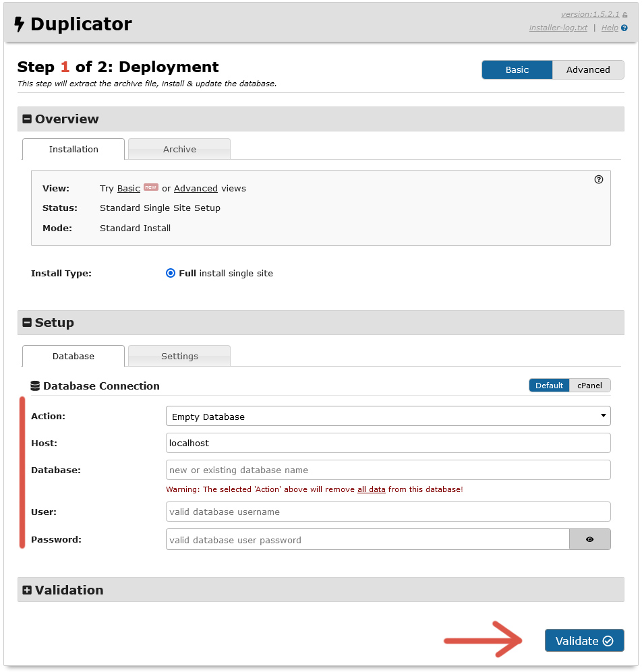Click the Basic link in View row
The width and height of the screenshot is (644, 672).
(129, 189)
